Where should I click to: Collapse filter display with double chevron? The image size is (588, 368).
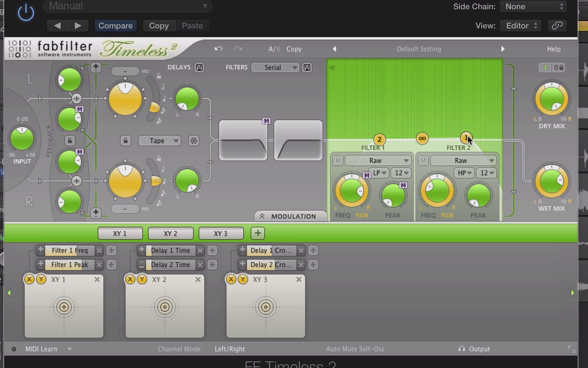pos(332,68)
